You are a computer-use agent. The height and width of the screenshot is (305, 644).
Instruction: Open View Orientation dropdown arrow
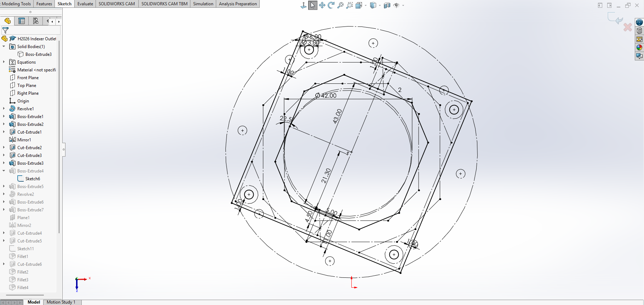pos(366,5)
